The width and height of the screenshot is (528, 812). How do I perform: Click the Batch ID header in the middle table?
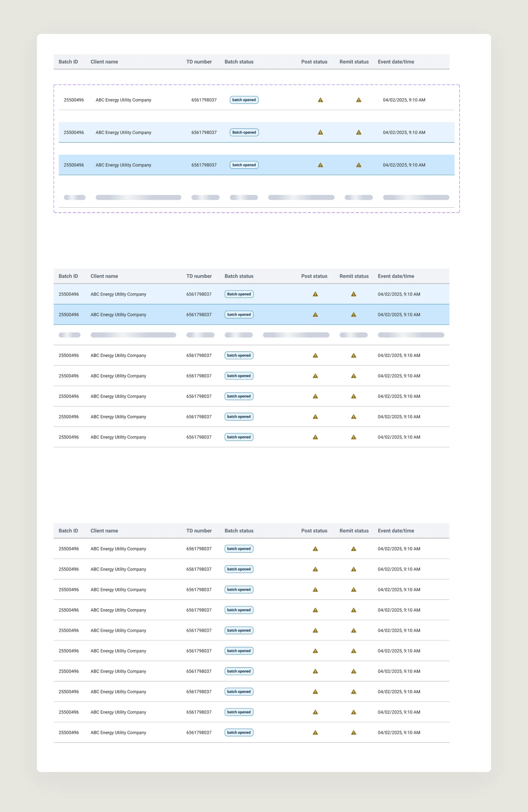[x=68, y=276]
